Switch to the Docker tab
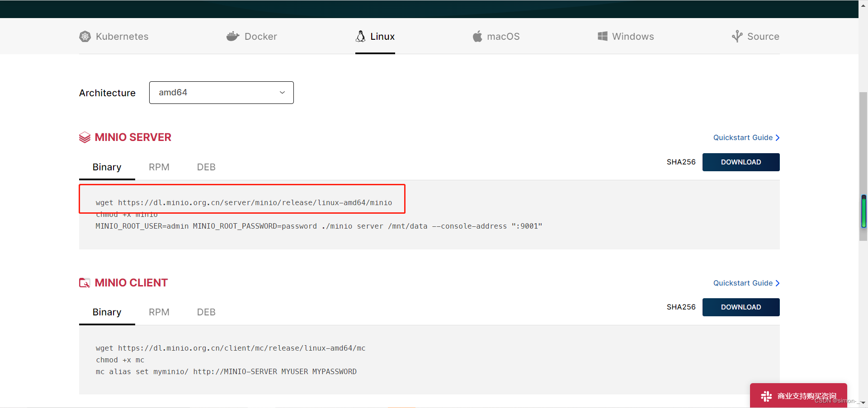The width and height of the screenshot is (868, 408). tap(252, 37)
